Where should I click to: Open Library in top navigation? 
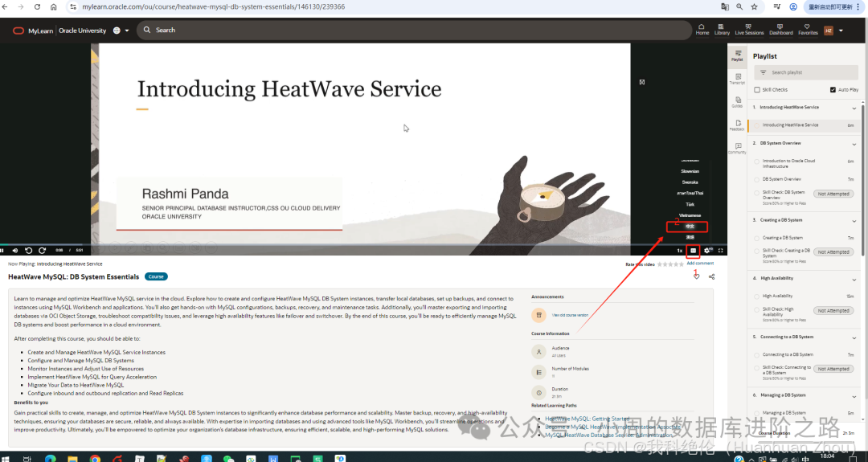(722, 30)
